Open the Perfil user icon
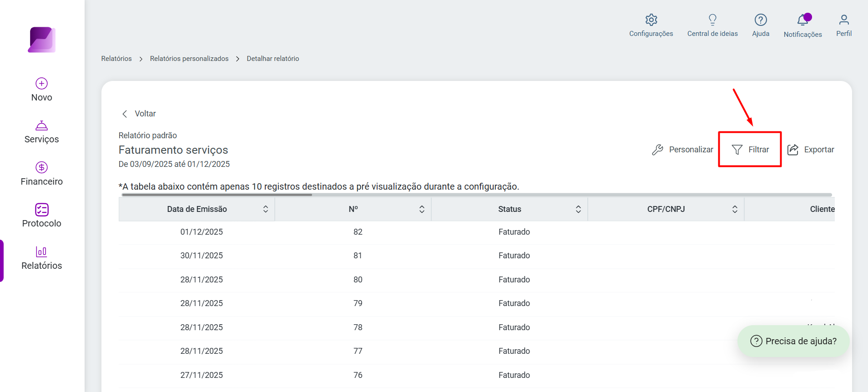The image size is (868, 392). point(844,20)
